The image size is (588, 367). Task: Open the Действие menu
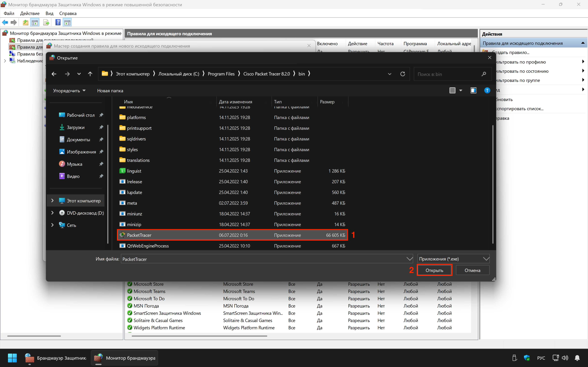pyautogui.click(x=30, y=13)
